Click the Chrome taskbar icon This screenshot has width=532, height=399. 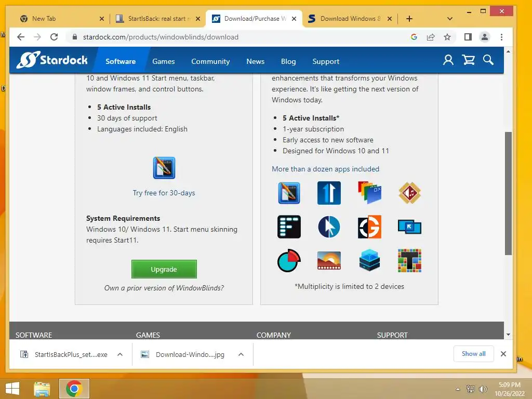(74, 389)
